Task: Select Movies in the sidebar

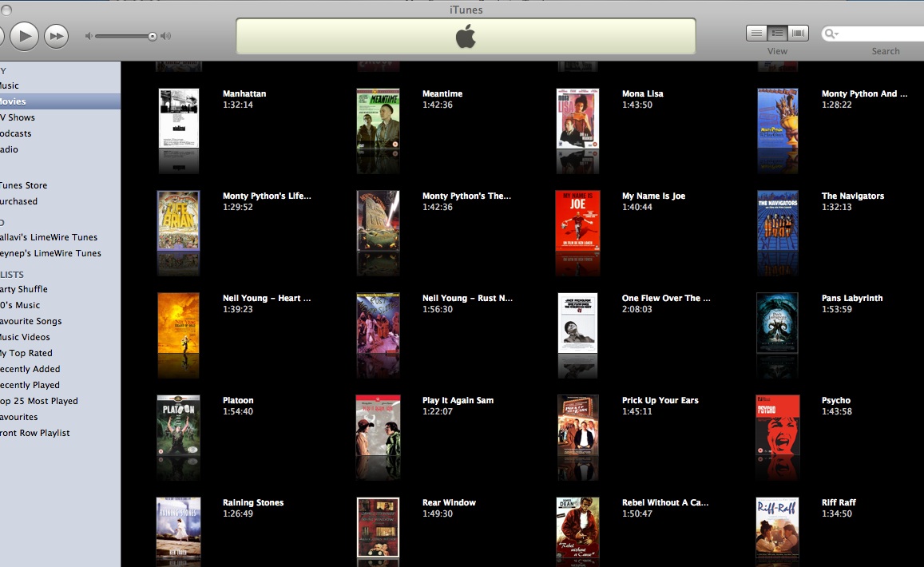Action: pyautogui.click(x=60, y=101)
